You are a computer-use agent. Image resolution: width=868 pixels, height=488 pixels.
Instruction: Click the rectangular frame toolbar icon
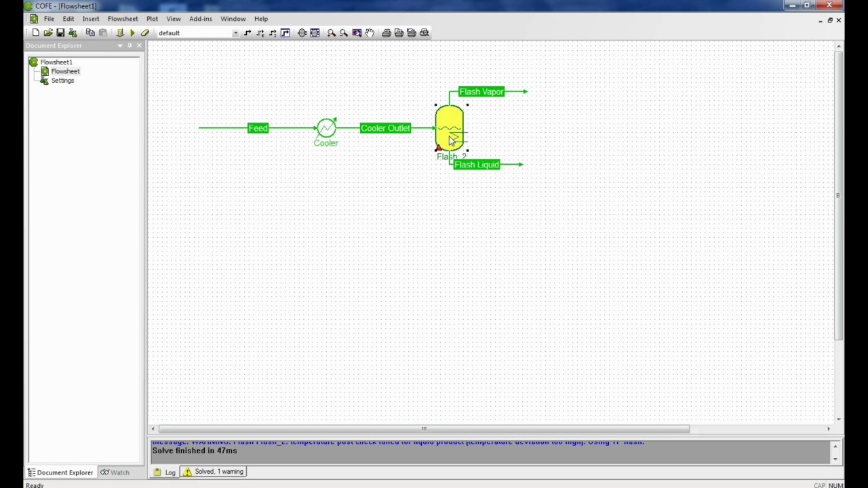315,33
